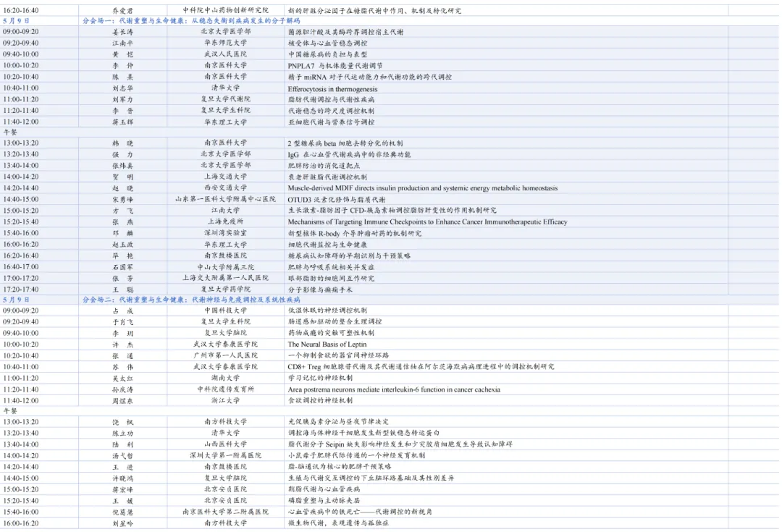Click speaker name "石国军"

click(122, 267)
